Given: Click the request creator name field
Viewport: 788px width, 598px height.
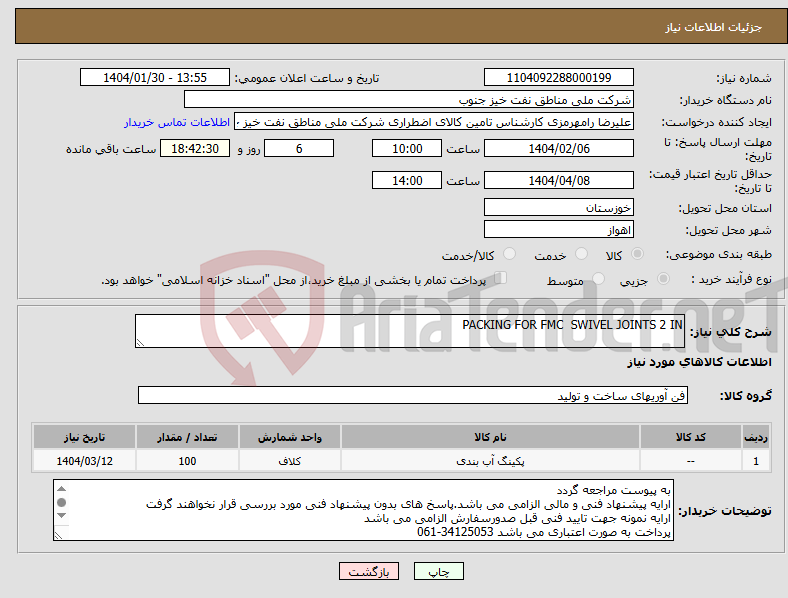Looking at the screenshot, I should pos(434,122).
